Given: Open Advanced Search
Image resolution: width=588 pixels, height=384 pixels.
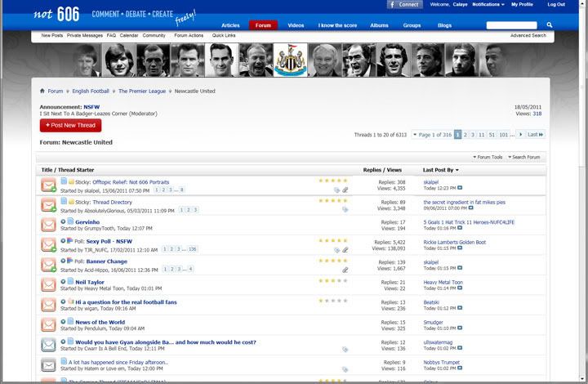Looking at the screenshot, I should 528,35.
